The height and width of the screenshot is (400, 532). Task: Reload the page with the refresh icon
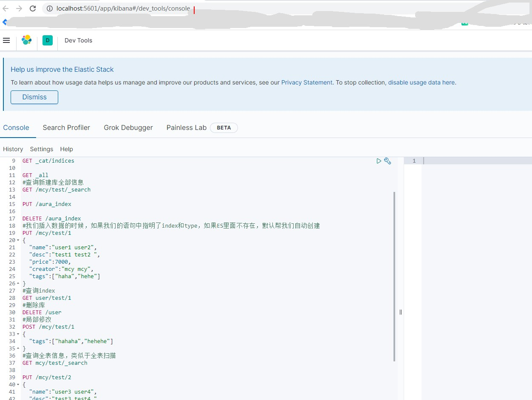click(33, 8)
